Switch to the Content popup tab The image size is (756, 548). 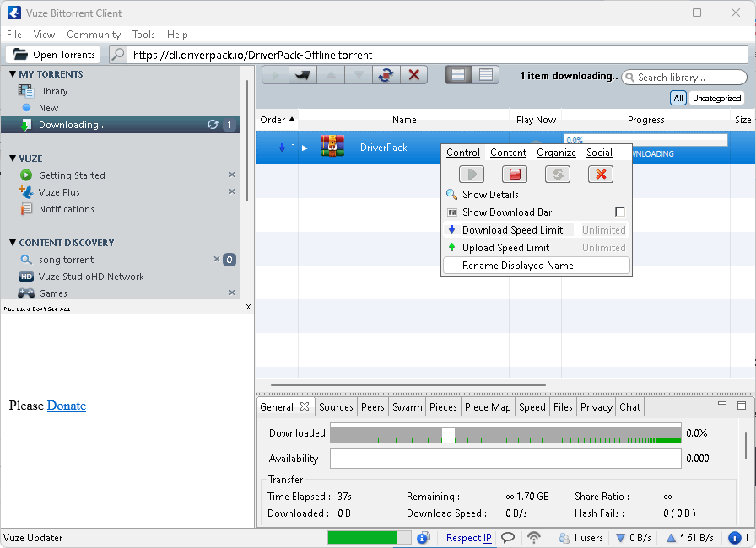click(508, 152)
